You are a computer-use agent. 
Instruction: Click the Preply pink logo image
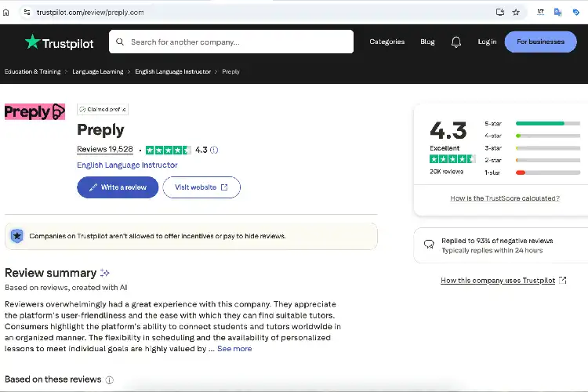click(x=34, y=112)
